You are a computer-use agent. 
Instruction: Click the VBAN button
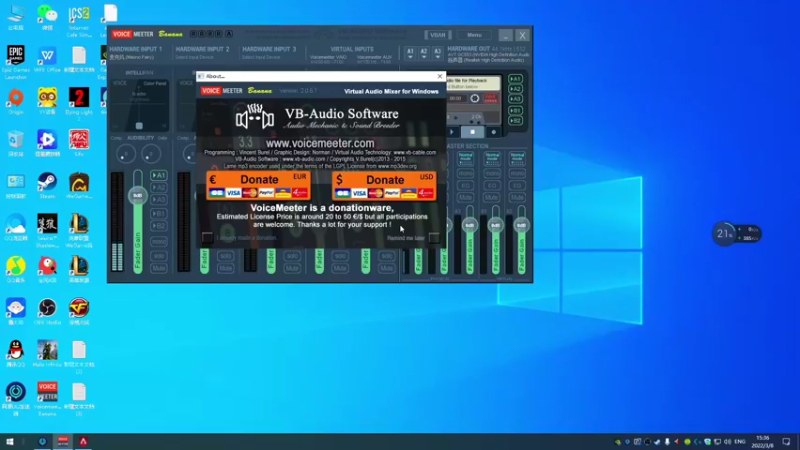point(438,35)
